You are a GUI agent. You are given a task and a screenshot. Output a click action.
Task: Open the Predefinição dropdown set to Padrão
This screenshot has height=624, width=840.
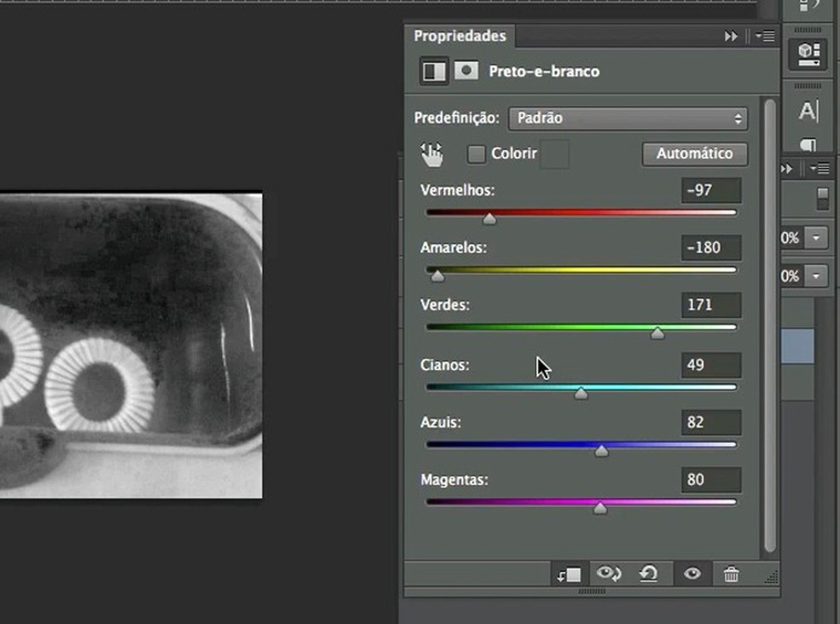coord(627,119)
